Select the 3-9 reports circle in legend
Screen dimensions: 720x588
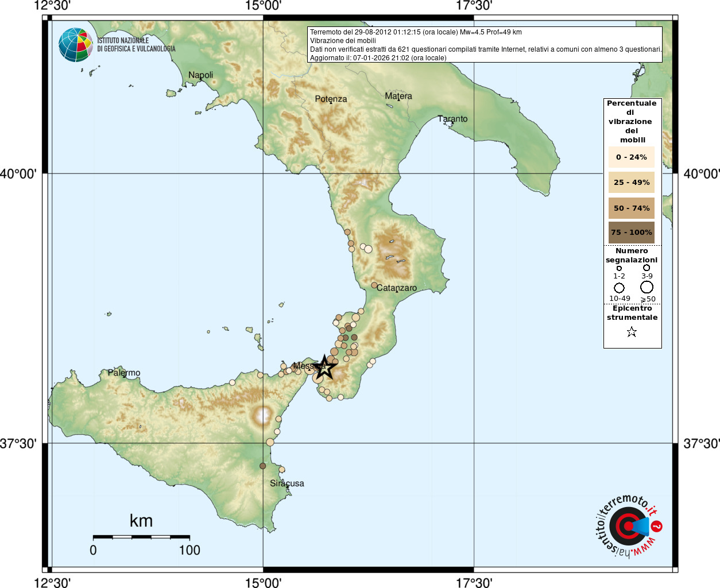click(x=647, y=268)
